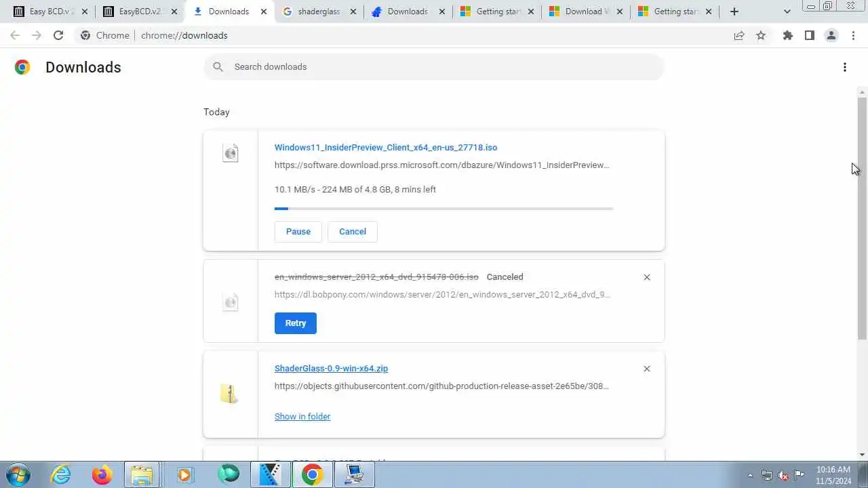Bookmark this page with the star icon
The width and height of the screenshot is (868, 488).
click(761, 35)
